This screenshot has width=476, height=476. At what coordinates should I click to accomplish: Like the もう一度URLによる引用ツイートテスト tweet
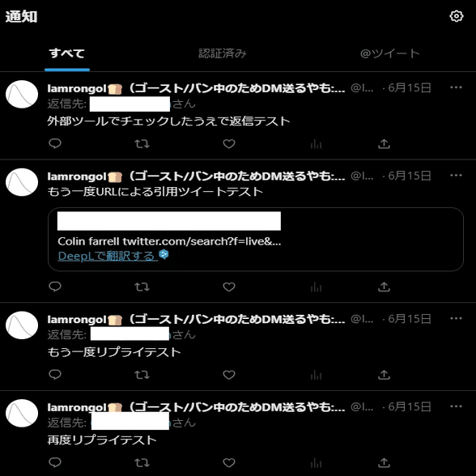[x=229, y=287]
